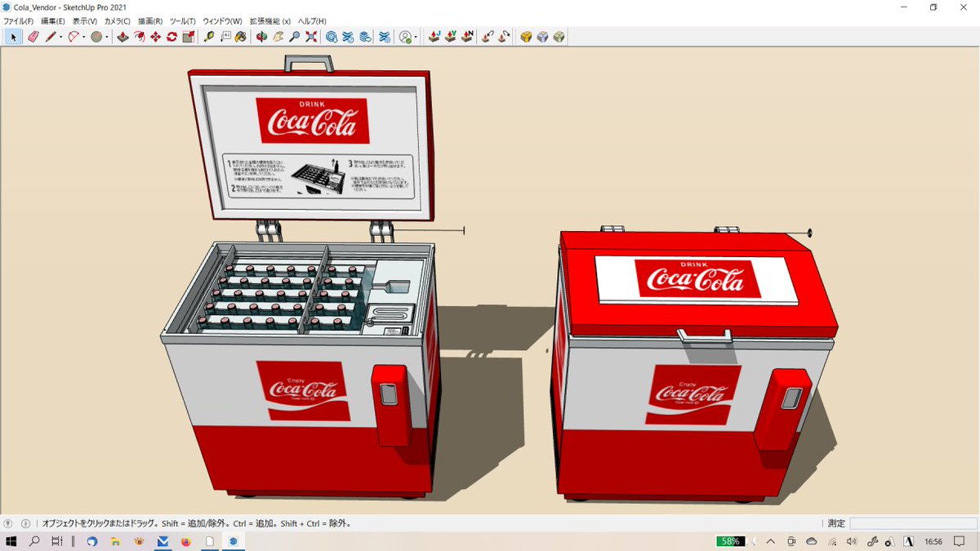Pick the Eraser tool
980x551 pixels.
[x=33, y=37]
